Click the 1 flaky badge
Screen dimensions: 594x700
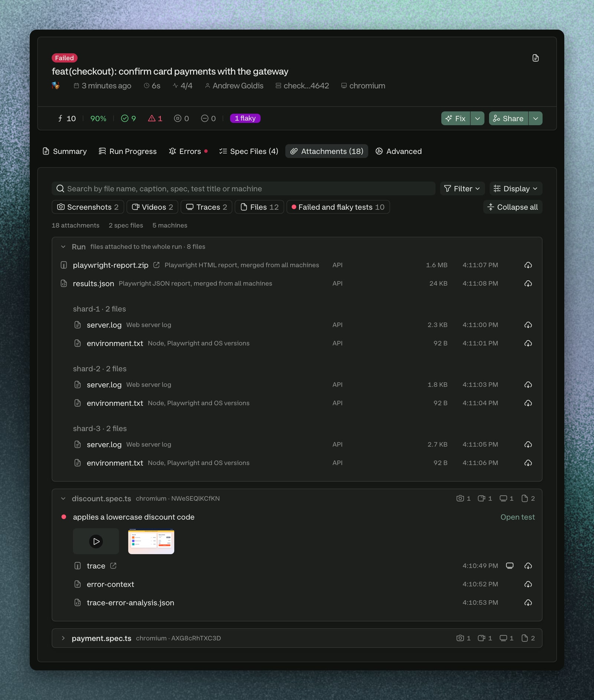[245, 118]
